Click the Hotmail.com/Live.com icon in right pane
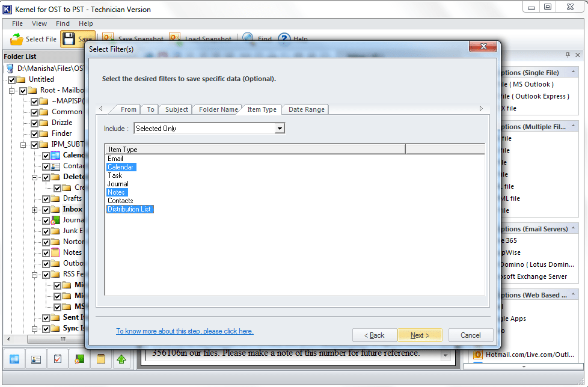This screenshot has width=588, height=387. pos(478,355)
